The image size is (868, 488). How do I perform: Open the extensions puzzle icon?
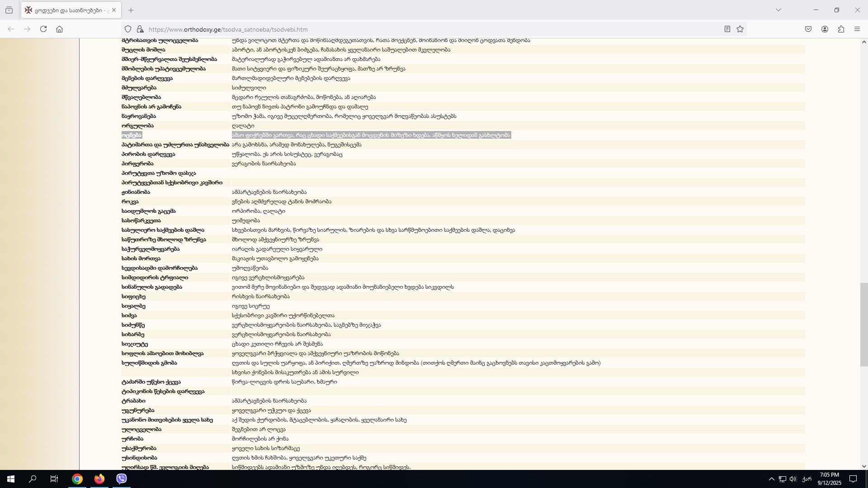coord(841,29)
